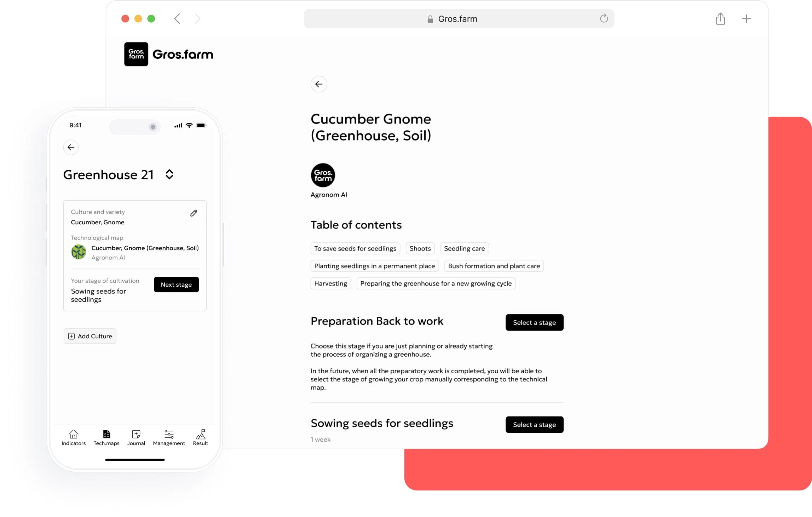This screenshot has width=812, height=517.
Task: Expand Seedling care contents section
Action: pyautogui.click(x=464, y=248)
